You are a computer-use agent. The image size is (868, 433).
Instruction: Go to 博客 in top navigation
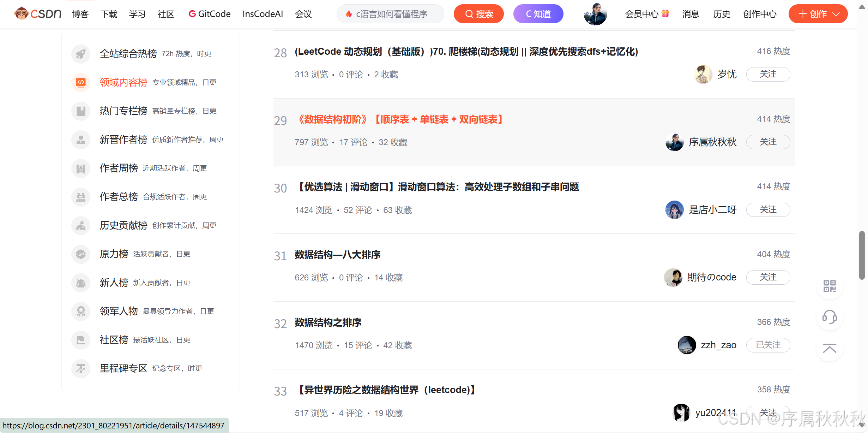tap(80, 14)
